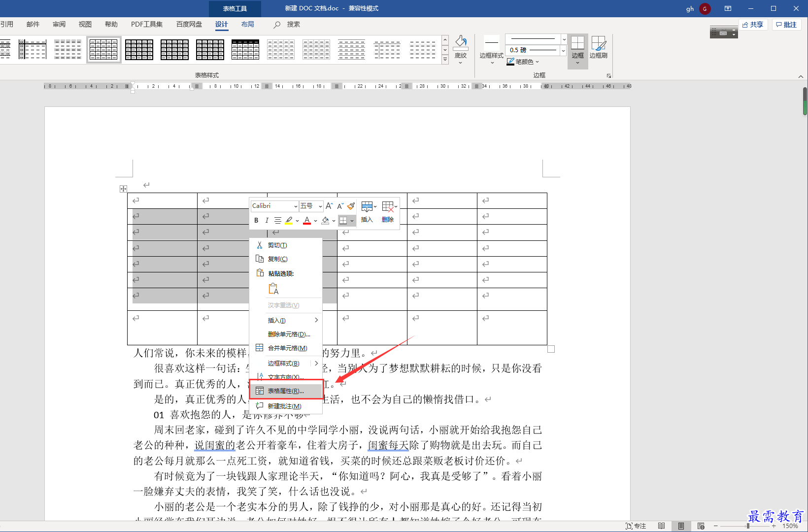Apply red font color in mini toolbar
This screenshot has width=808, height=532.
[307, 220]
